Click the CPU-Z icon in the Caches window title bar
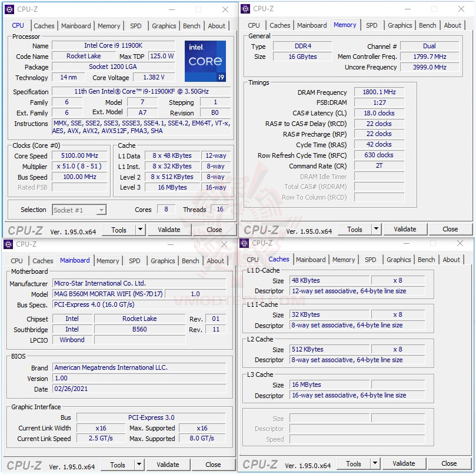The image size is (476, 474). pos(244,243)
